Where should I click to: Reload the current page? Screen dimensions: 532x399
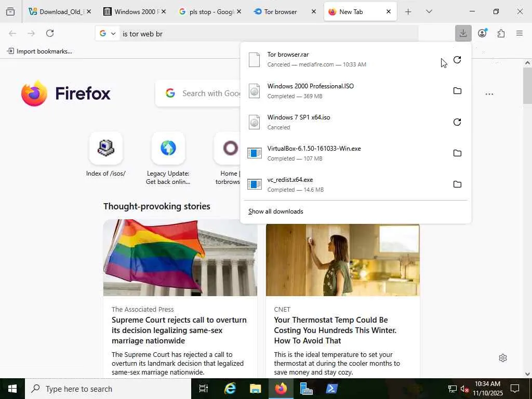(50, 33)
